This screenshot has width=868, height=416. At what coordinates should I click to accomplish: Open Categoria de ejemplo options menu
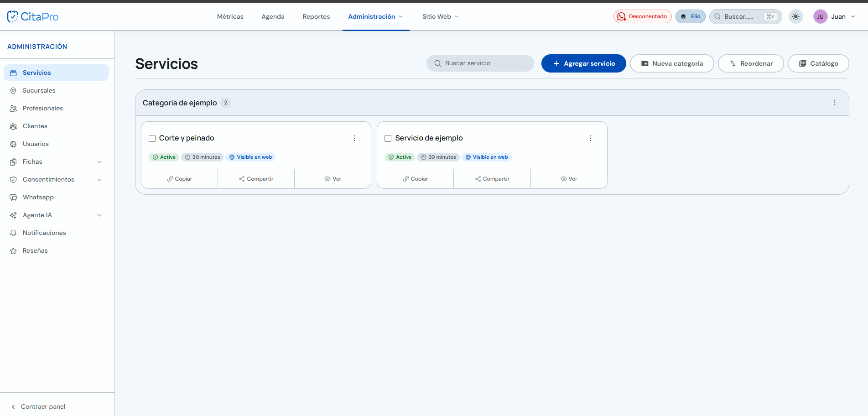coord(834,103)
